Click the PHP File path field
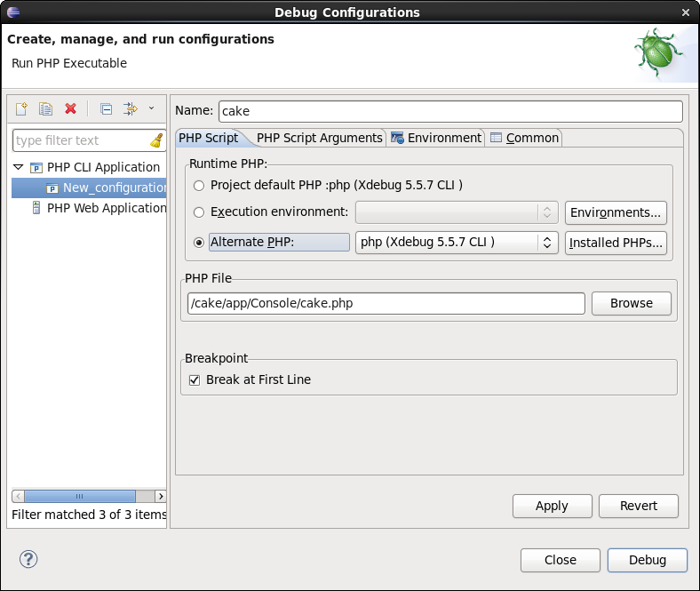Viewport: 700px width, 591px height. coord(386,303)
